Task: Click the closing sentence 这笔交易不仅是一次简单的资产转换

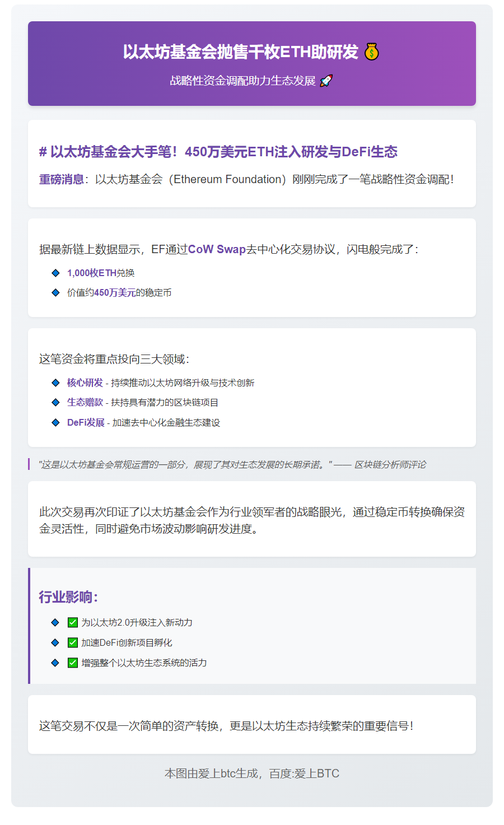Action: pos(227,726)
